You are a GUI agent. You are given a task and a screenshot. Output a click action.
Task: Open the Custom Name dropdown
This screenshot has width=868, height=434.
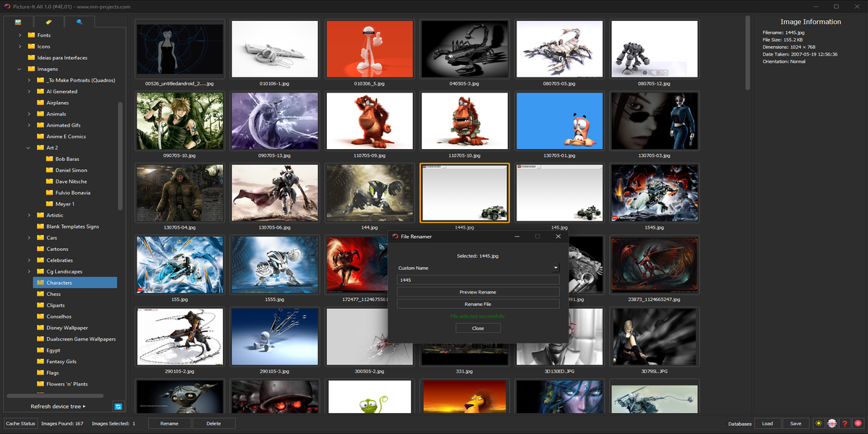tap(478, 268)
